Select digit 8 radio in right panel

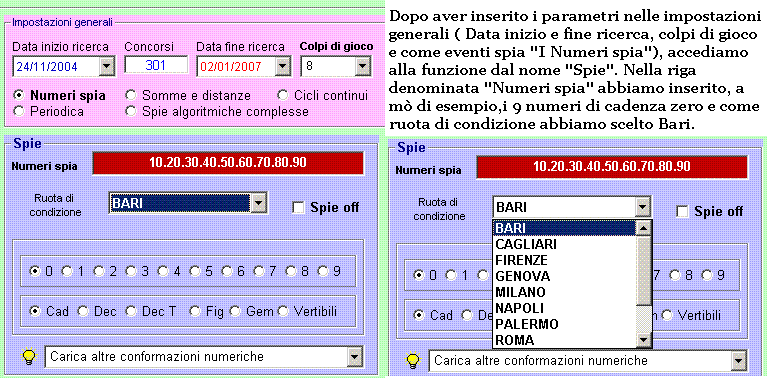[x=675, y=275]
